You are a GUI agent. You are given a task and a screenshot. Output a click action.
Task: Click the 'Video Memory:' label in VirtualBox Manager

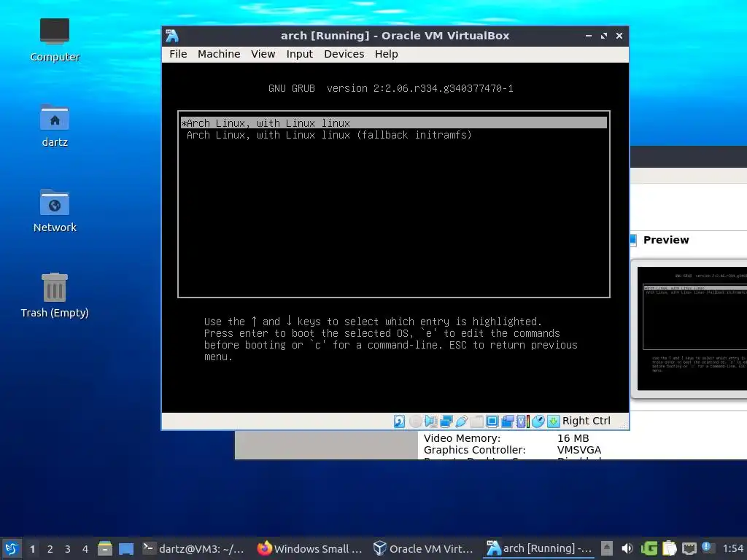(462, 438)
